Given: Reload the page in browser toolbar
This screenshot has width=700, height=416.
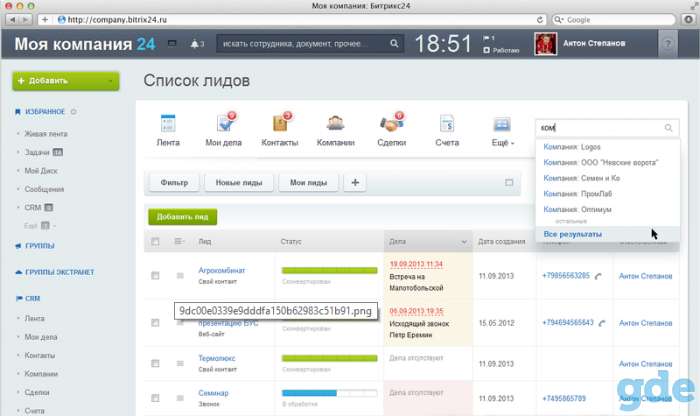Looking at the screenshot, I should (x=540, y=20).
